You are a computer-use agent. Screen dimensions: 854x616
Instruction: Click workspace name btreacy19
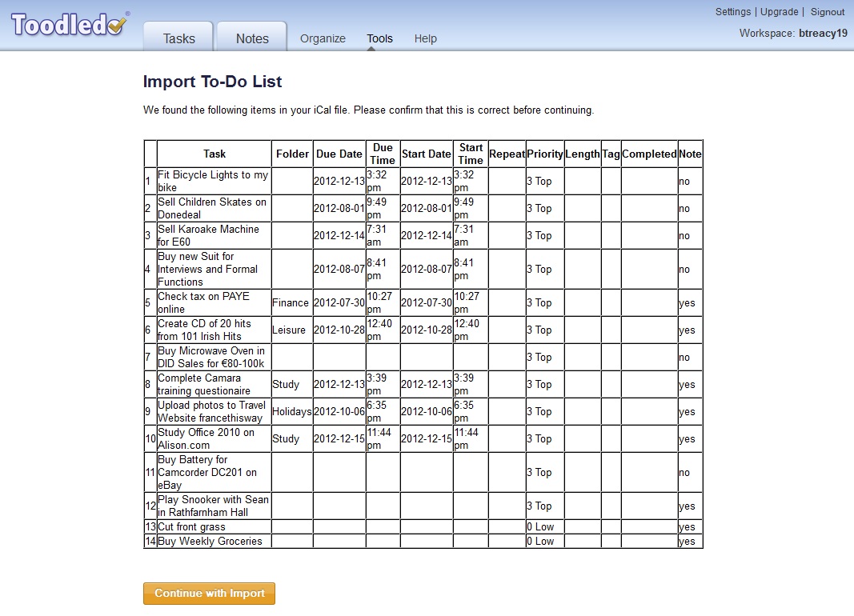823,33
